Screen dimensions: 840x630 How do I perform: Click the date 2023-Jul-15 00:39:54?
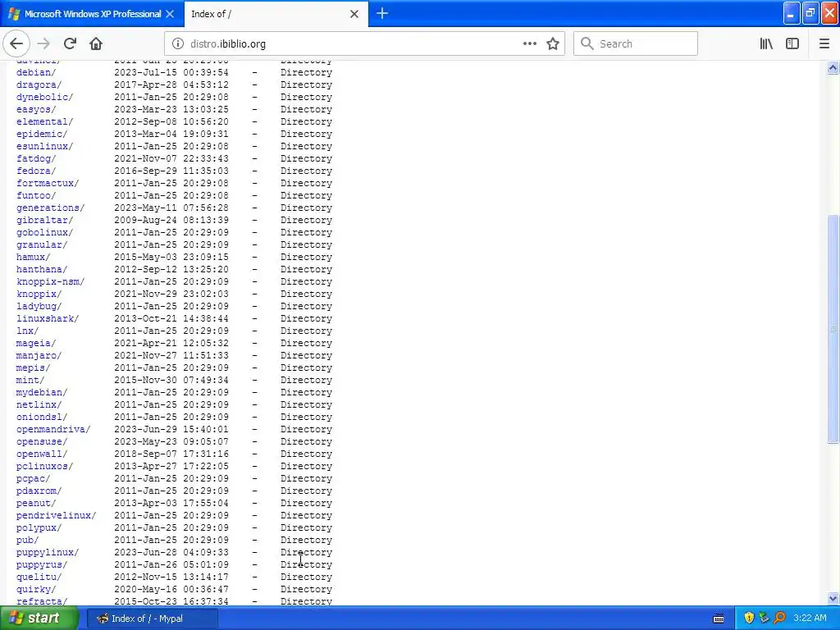coord(171,72)
